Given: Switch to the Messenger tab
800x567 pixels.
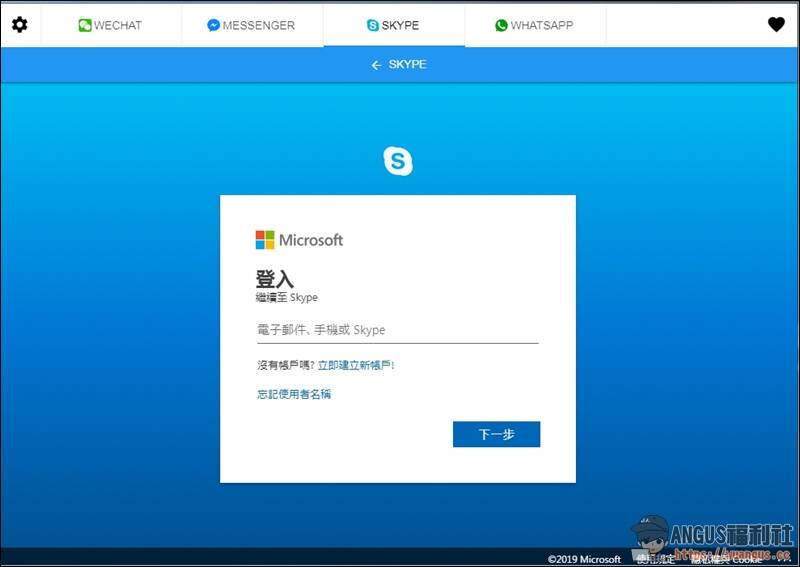Looking at the screenshot, I should [x=252, y=25].
